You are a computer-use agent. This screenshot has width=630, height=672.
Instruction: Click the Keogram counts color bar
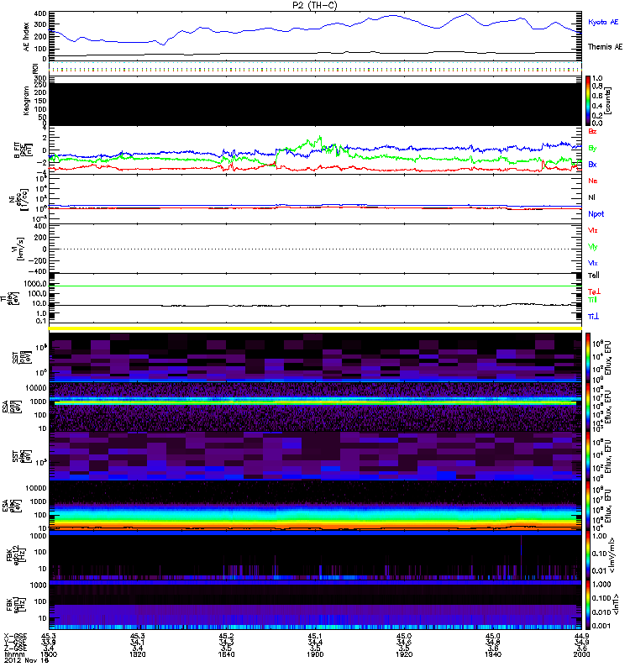[589, 99]
